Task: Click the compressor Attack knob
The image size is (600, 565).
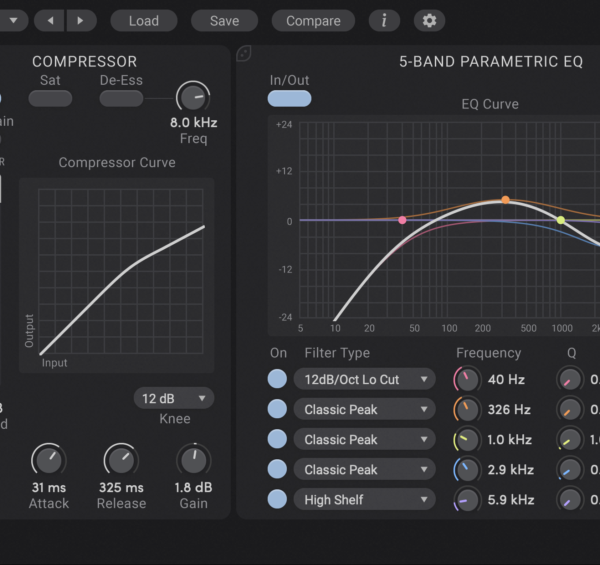Action: pos(48,461)
